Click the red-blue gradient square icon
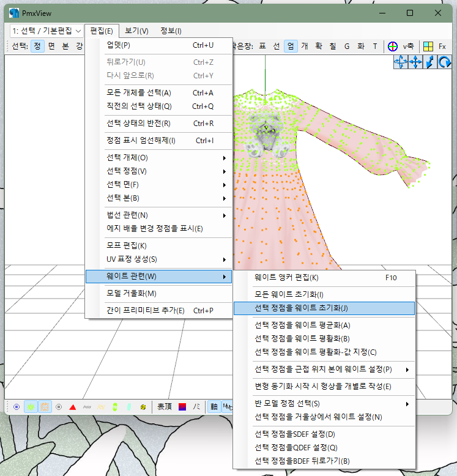 point(181,406)
